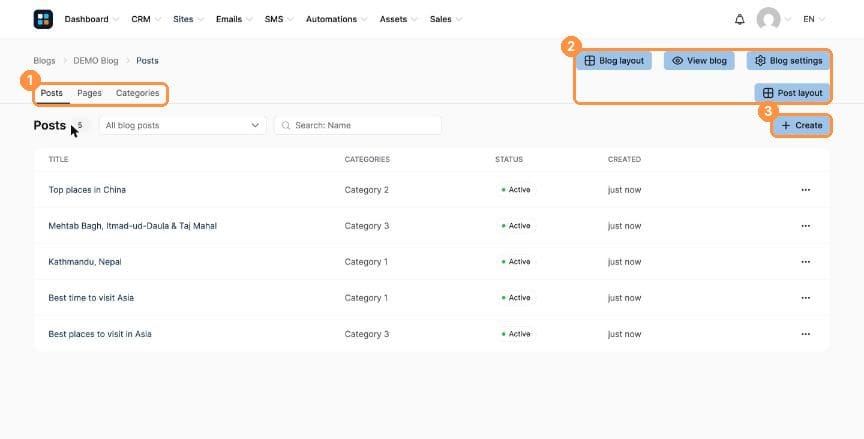Click the app logo icon
The image size is (864, 439).
pyautogui.click(x=43, y=19)
